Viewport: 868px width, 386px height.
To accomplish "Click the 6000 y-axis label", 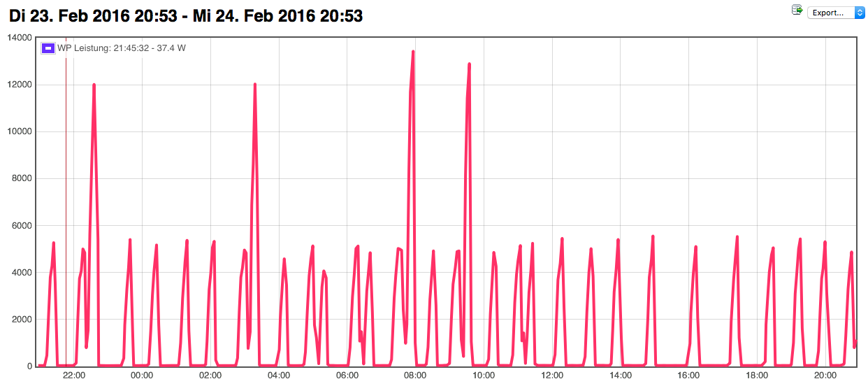I will [22, 225].
